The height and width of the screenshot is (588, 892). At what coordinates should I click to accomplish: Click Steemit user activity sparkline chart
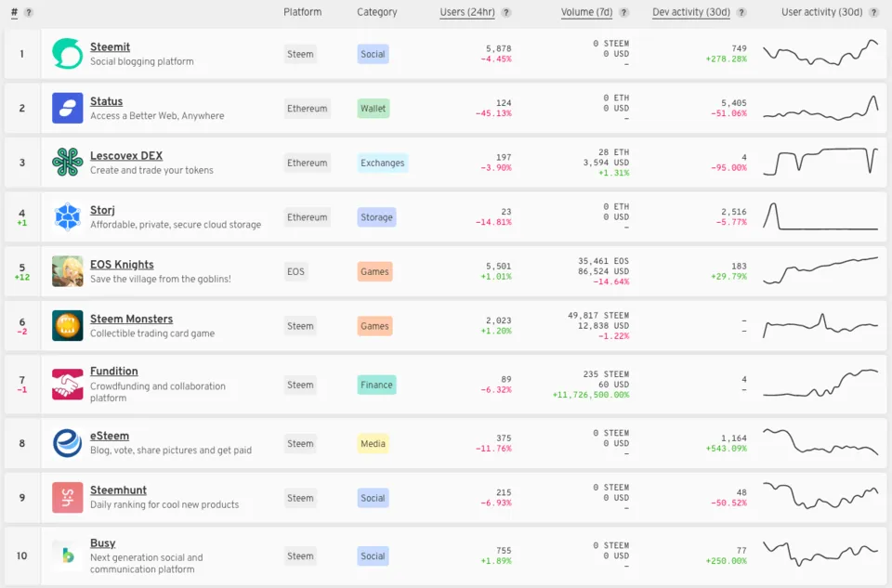(x=820, y=53)
